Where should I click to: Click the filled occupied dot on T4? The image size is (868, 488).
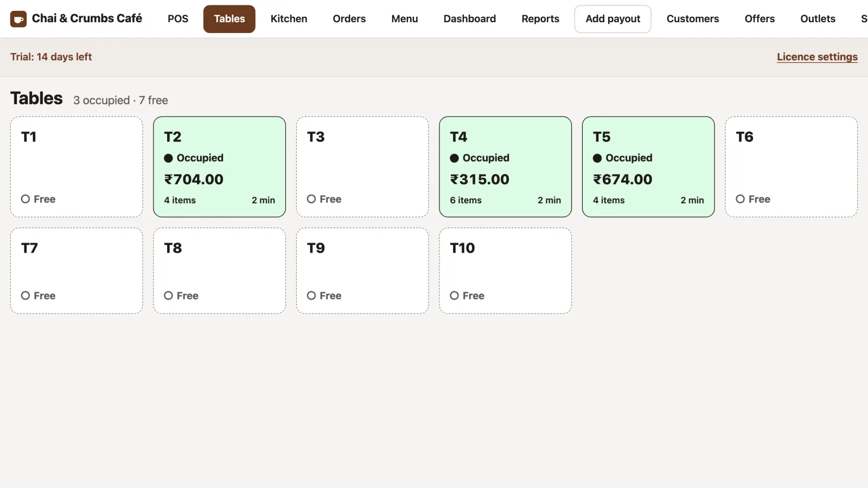click(x=454, y=158)
